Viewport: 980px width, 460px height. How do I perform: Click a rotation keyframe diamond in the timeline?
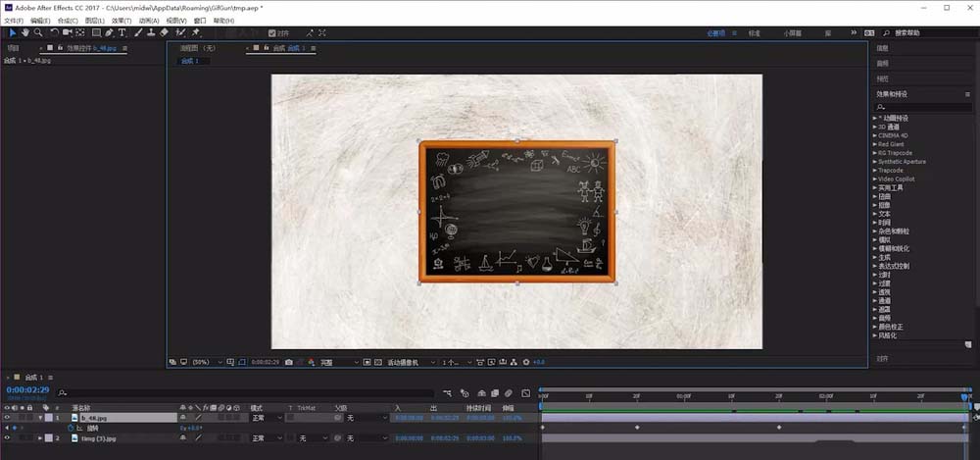click(x=637, y=427)
